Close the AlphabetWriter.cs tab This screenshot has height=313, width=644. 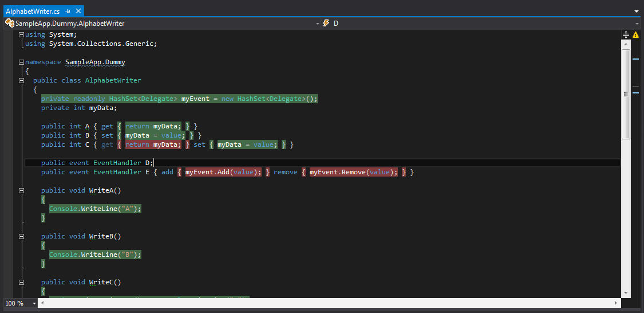78,11
